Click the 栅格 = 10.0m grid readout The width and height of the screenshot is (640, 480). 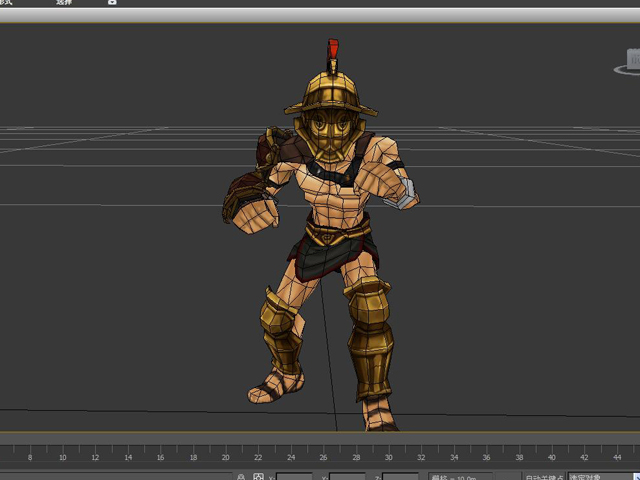pyautogui.click(x=460, y=477)
